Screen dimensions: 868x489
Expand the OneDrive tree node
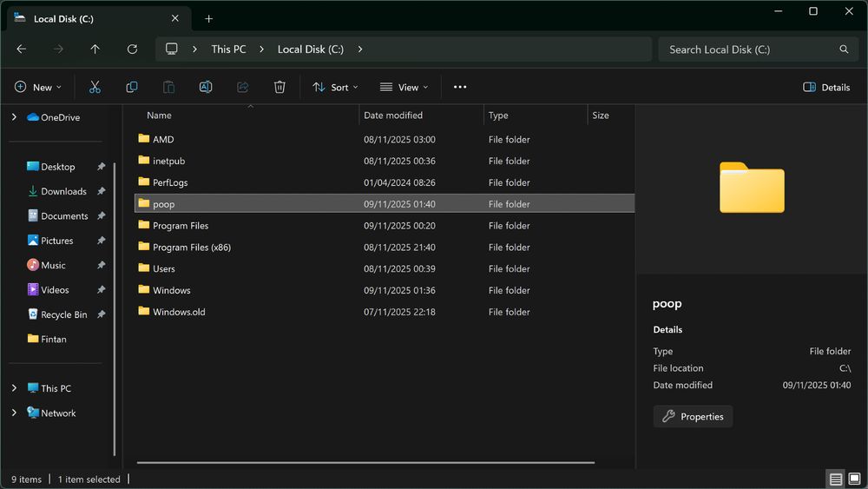(15, 117)
